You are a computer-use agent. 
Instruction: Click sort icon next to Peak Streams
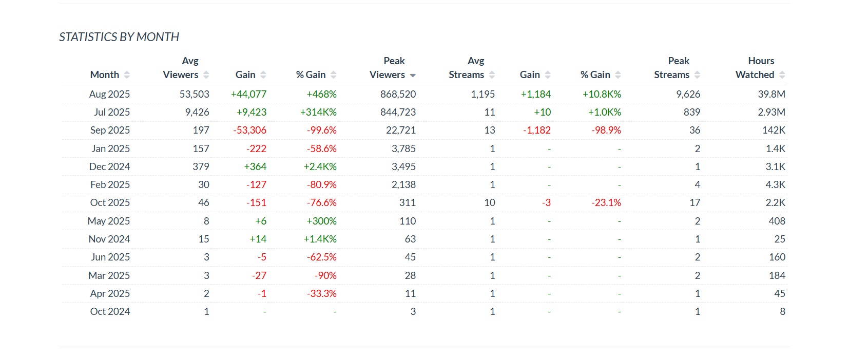coord(697,75)
